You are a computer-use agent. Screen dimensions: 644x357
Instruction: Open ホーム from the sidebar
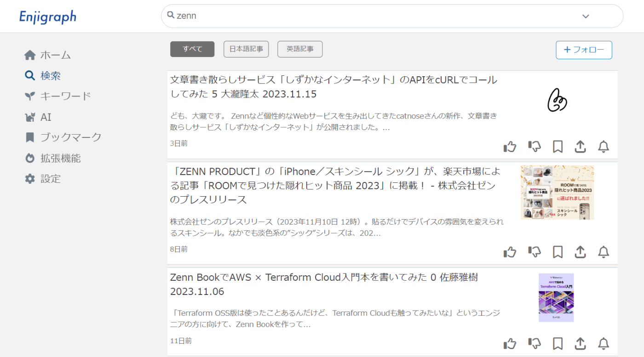(56, 55)
